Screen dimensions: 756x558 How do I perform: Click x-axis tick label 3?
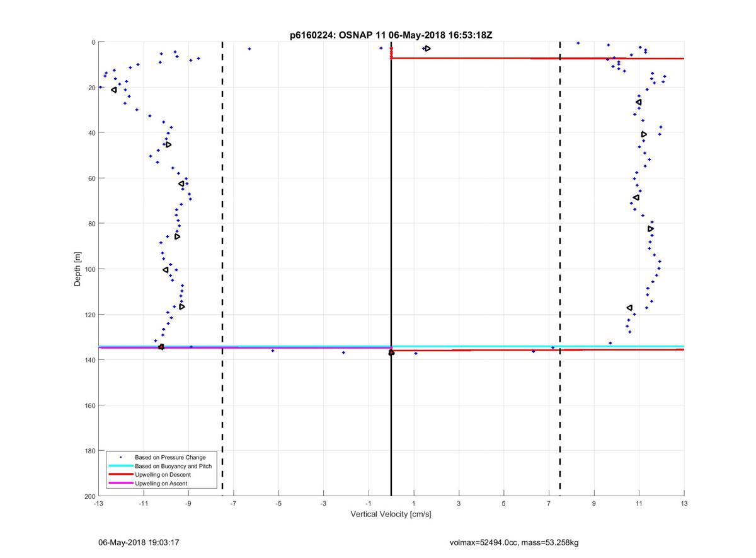pyautogui.click(x=459, y=504)
